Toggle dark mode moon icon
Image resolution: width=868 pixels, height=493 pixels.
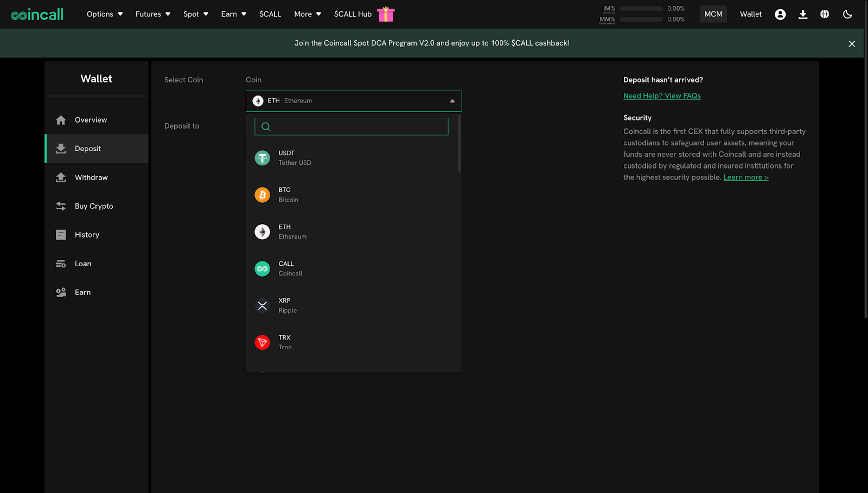(847, 14)
